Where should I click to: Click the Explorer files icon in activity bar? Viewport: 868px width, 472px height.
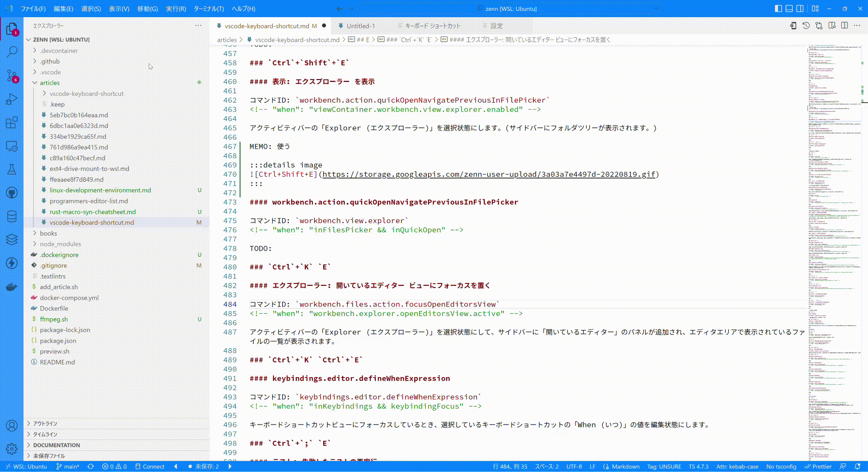pyautogui.click(x=12, y=29)
